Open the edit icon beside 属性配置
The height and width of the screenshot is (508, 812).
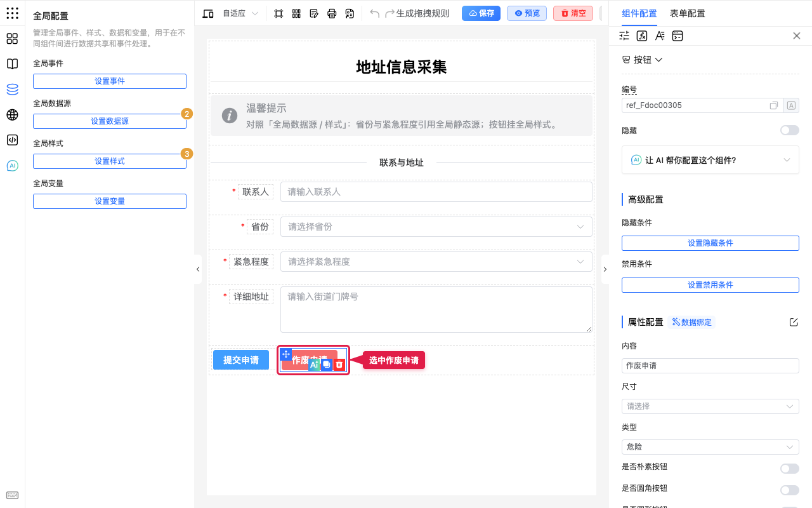[x=794, y=322]
